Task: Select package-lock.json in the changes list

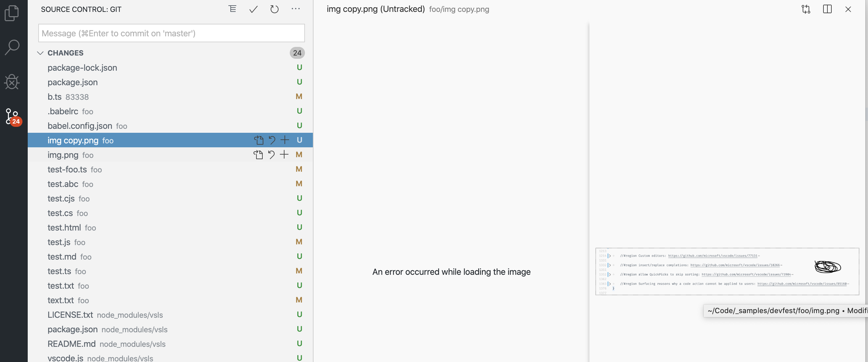Action: tap(82, 67)
